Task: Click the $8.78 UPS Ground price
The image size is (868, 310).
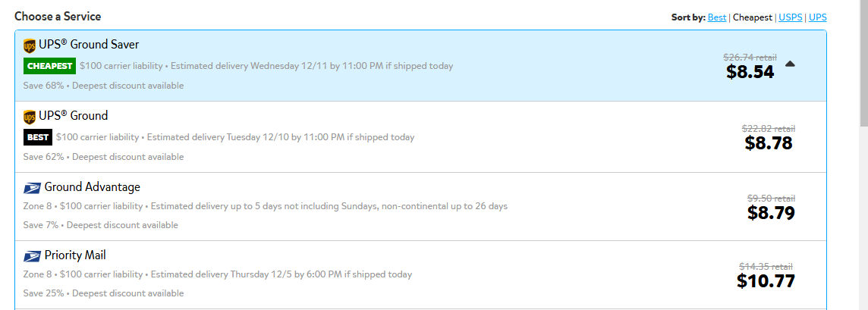Action: point(769,143)
